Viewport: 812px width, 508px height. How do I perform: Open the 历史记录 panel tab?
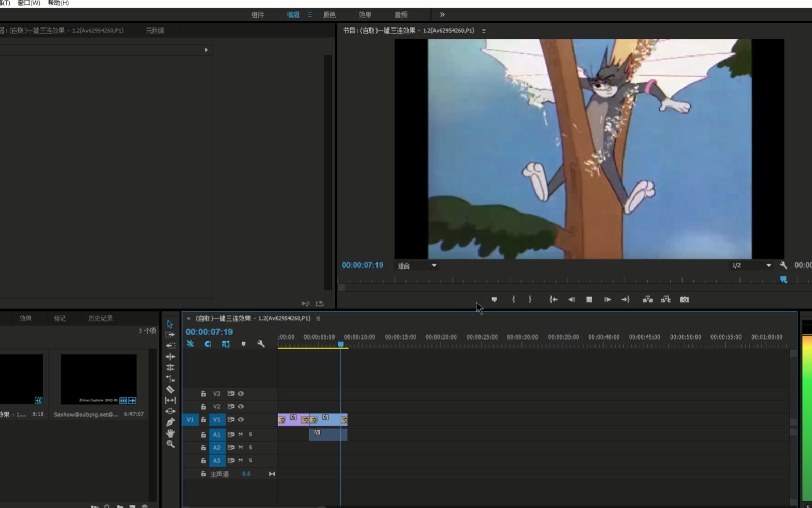(100, 318)
